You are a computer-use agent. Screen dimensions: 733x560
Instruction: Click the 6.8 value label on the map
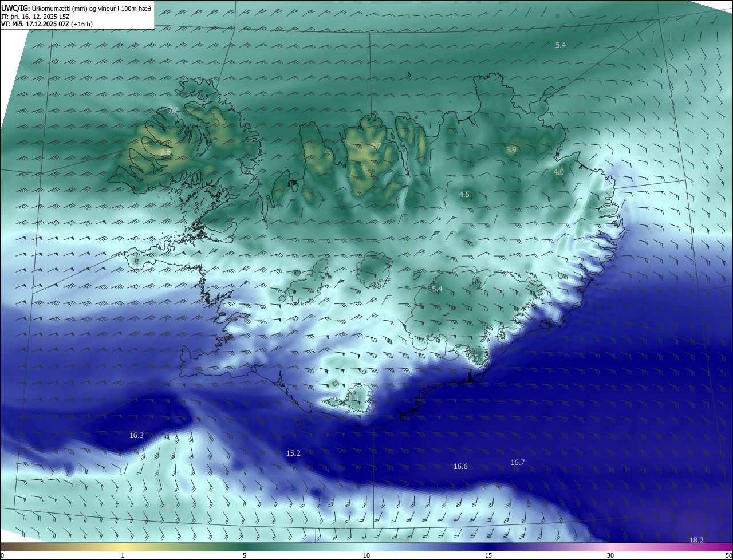click(x=353, y=398)
